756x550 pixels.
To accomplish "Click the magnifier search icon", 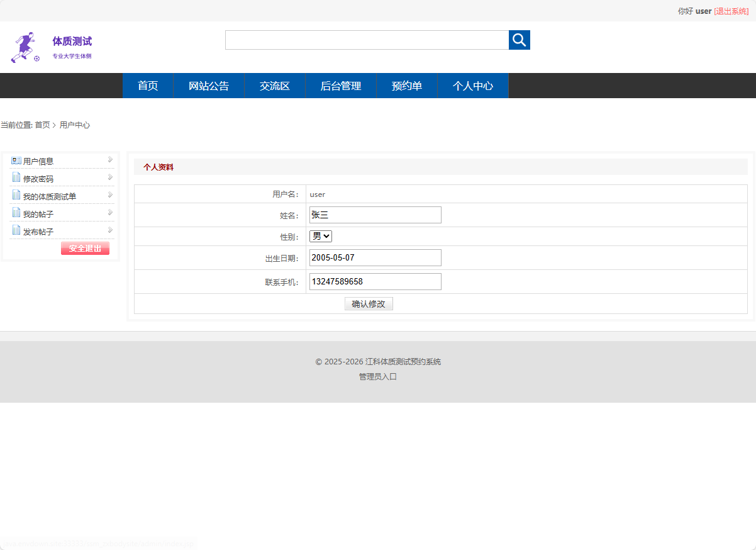I will (519, 40).
